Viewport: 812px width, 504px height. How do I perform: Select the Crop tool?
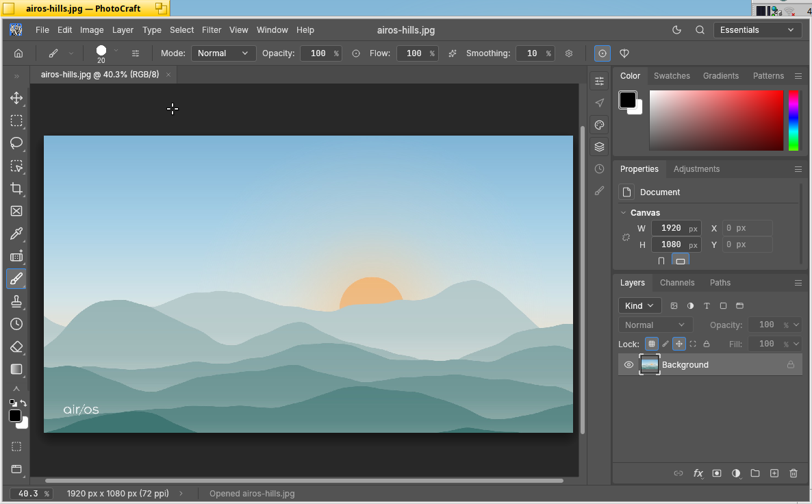[x=16, y=188]
